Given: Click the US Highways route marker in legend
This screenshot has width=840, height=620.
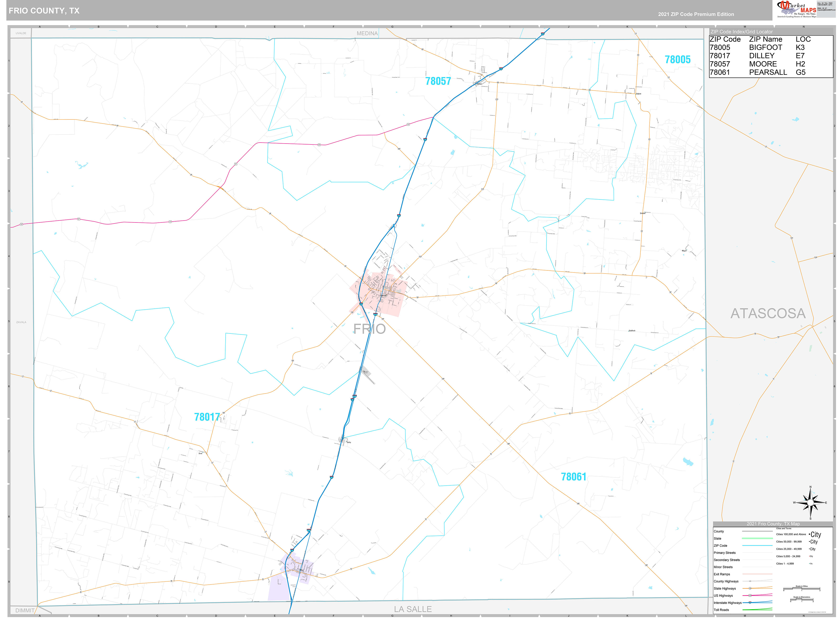Looking at the screenshot, I should click(750, 596).
